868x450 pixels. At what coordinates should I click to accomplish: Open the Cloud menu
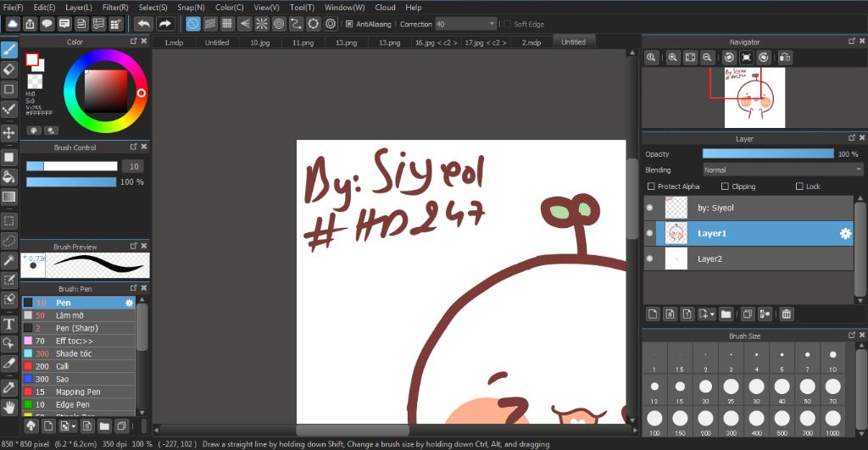tap(386, 7)
